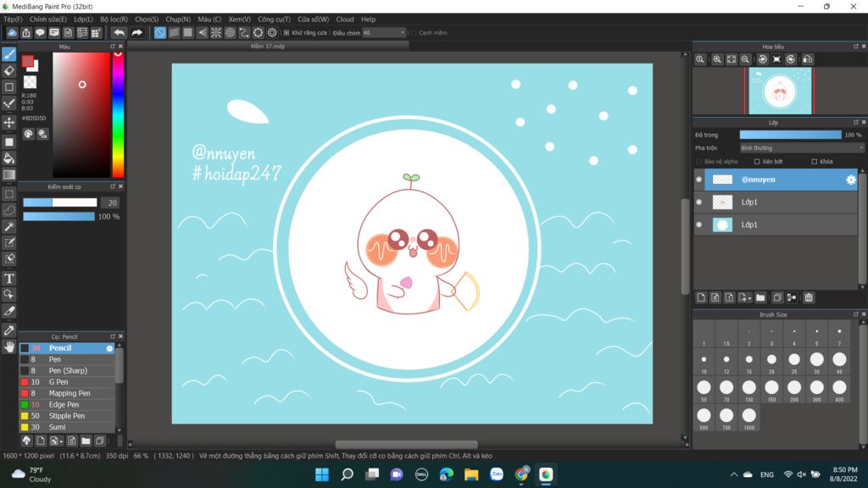Select the Magic Wand tool
The image size is (868, 488).
8,226
